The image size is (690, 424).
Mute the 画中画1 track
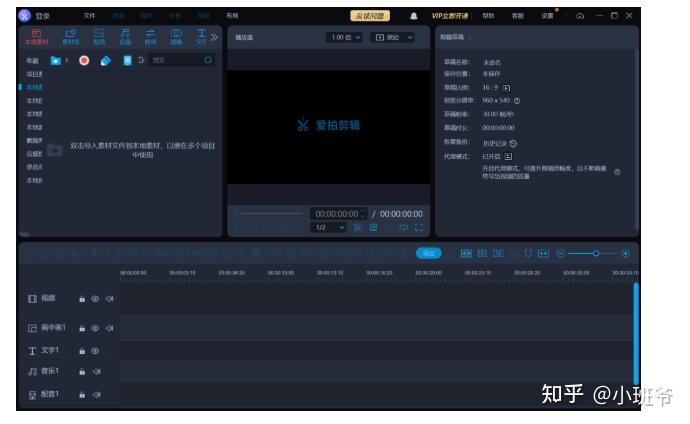pyautogui.click(x=110, y=328)
